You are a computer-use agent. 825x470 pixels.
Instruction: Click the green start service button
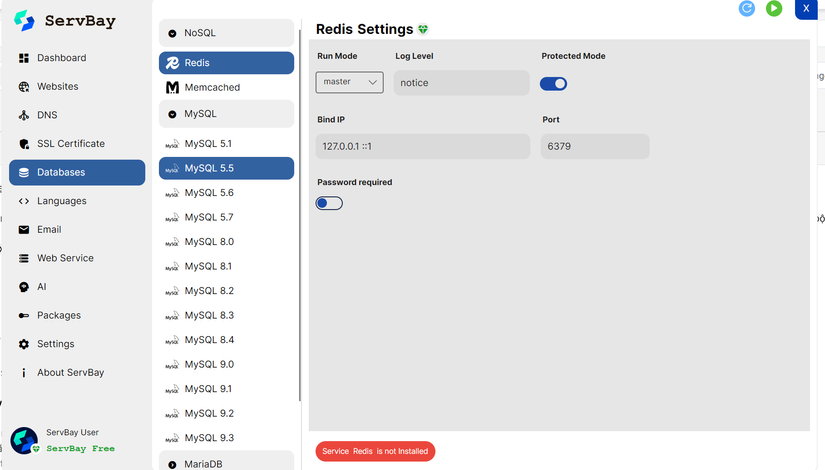tap(774, 8)
